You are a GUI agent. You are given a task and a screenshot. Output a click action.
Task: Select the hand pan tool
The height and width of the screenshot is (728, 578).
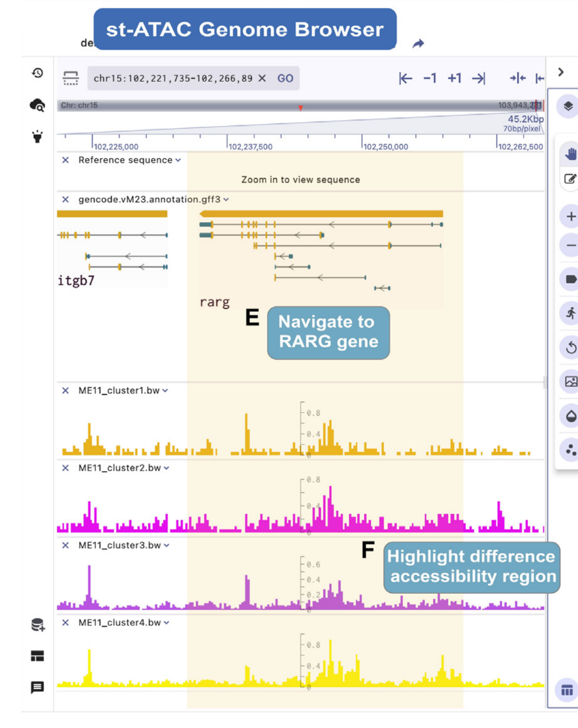pos(570,154)
